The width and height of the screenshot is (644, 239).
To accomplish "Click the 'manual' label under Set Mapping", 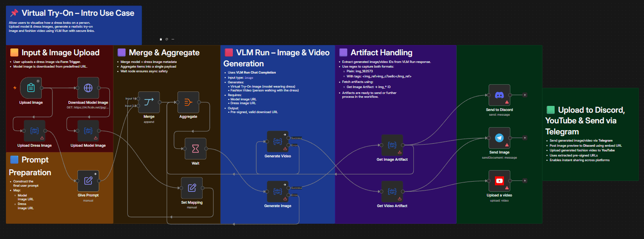I will [192, 207].
